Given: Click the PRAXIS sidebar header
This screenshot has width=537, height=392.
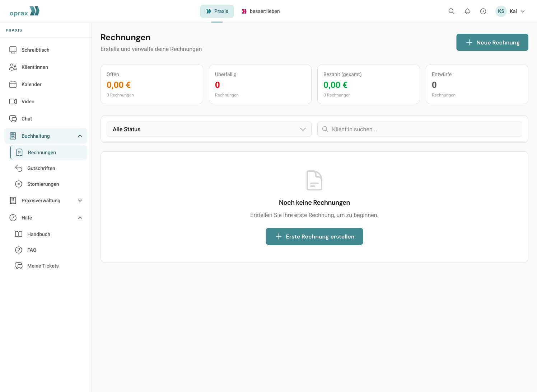Looking at the screenshot, I should [14, 30].
